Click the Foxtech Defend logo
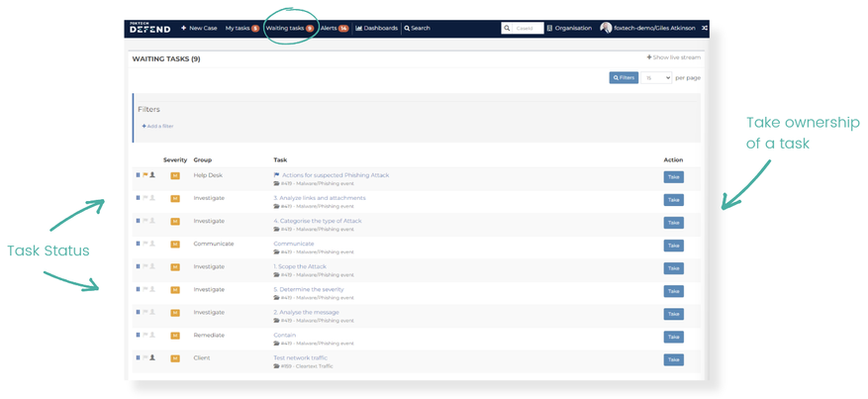 [x=149, y=28]
